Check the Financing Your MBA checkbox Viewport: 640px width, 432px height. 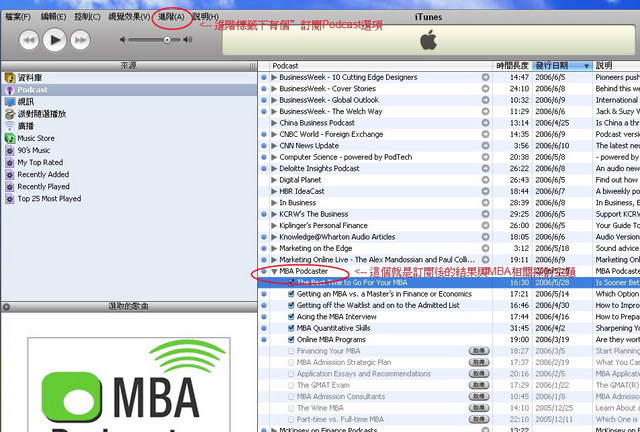coord(291,351)
